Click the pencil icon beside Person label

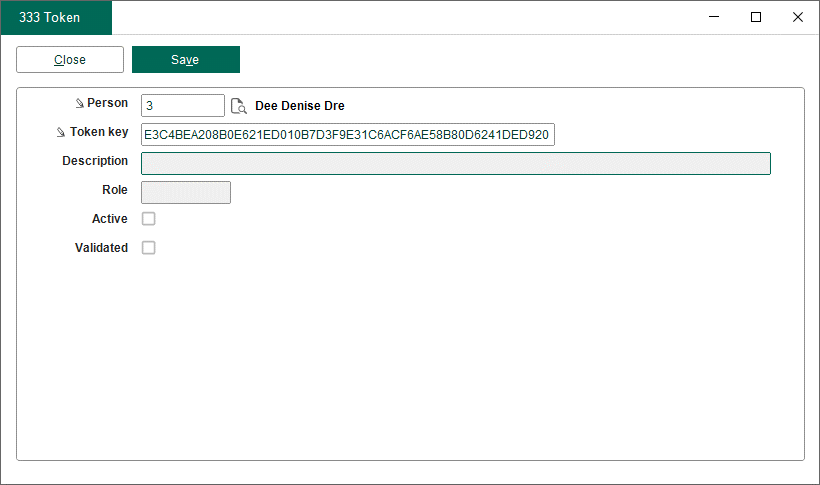click(x=79, y=104)
